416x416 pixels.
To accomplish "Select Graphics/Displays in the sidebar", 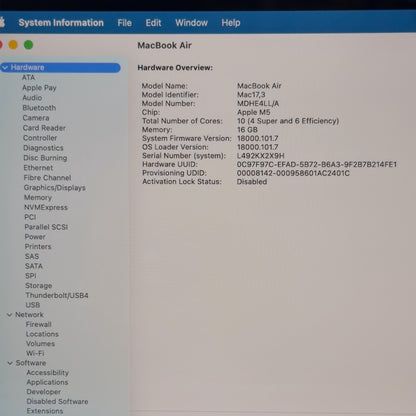I will pos(55,188).
